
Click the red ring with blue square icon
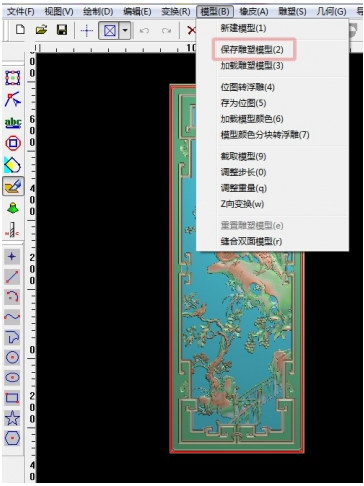pos(13,143)
